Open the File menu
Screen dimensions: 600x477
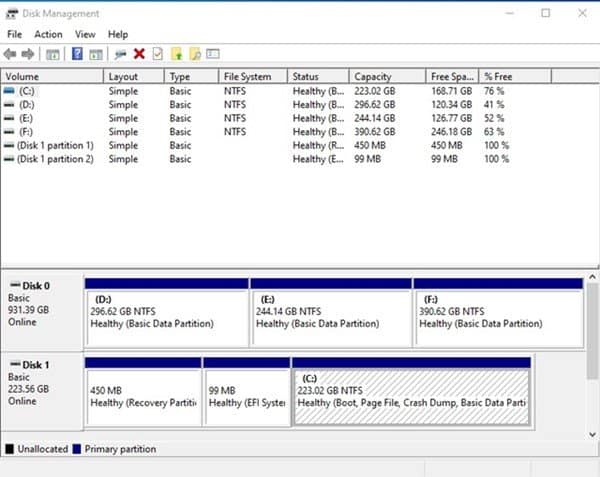click(15, 34)
